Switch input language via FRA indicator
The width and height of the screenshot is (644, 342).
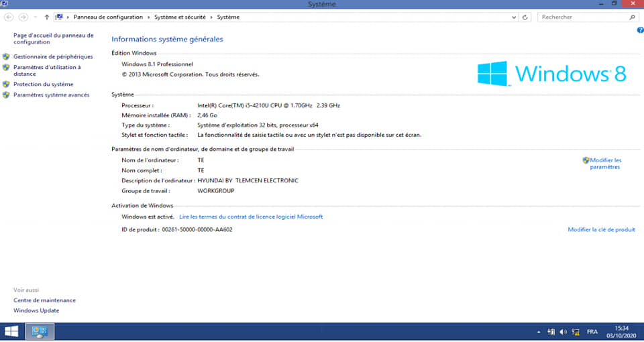coord(592,332)
